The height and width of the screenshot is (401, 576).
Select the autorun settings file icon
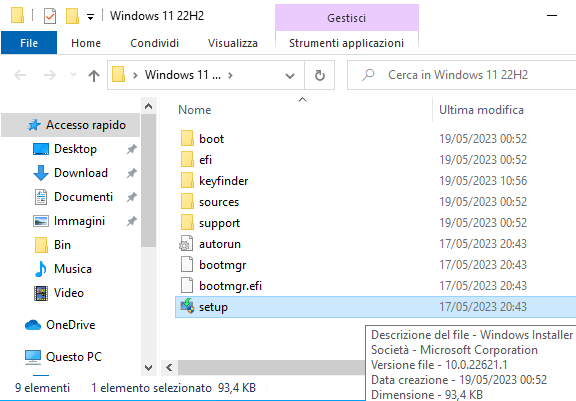click(x=186, y=243)
